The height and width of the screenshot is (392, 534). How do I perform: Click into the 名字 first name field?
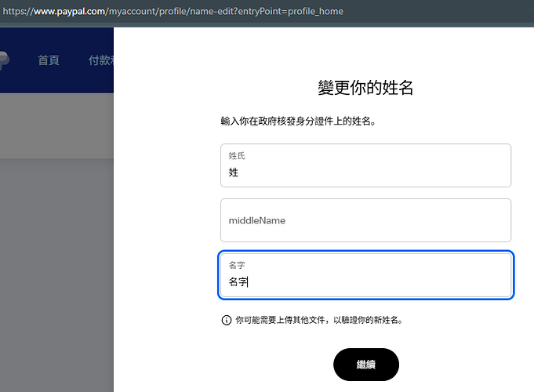(x=365, y=275)
